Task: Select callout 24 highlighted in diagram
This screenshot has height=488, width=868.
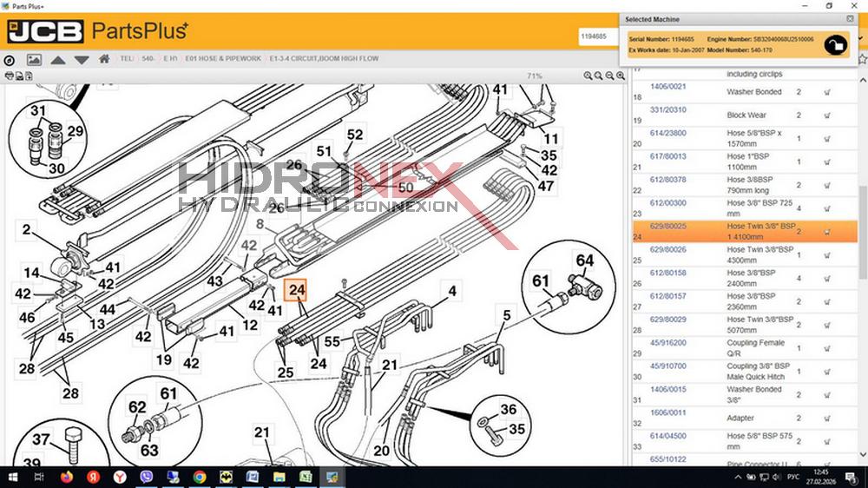Action: click(x=298, y=289)
